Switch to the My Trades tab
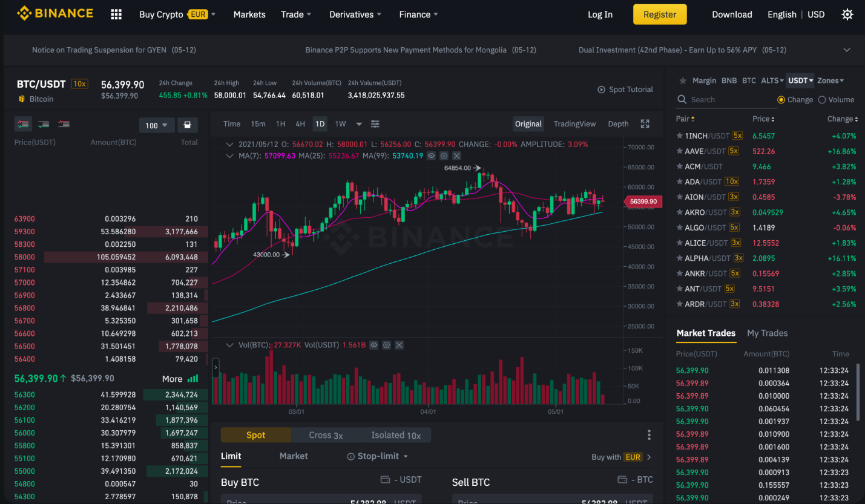865x504 pixels. click(x=767, y=333)
